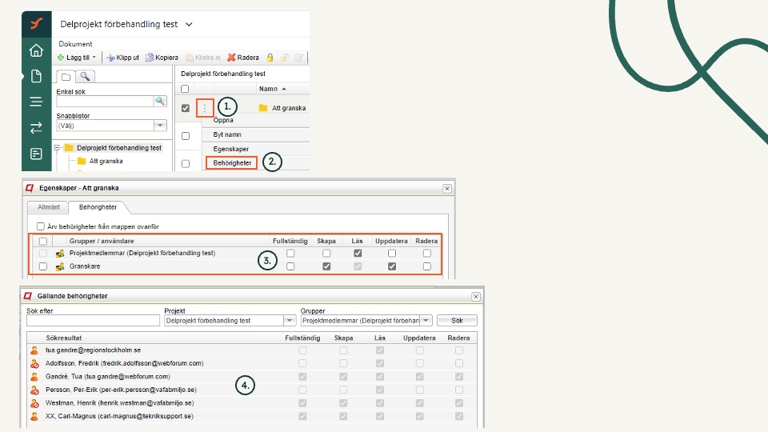Switch to the Allmänt tab
The image size is (768, 432).
pyautogui.click(x=48, y=207)
